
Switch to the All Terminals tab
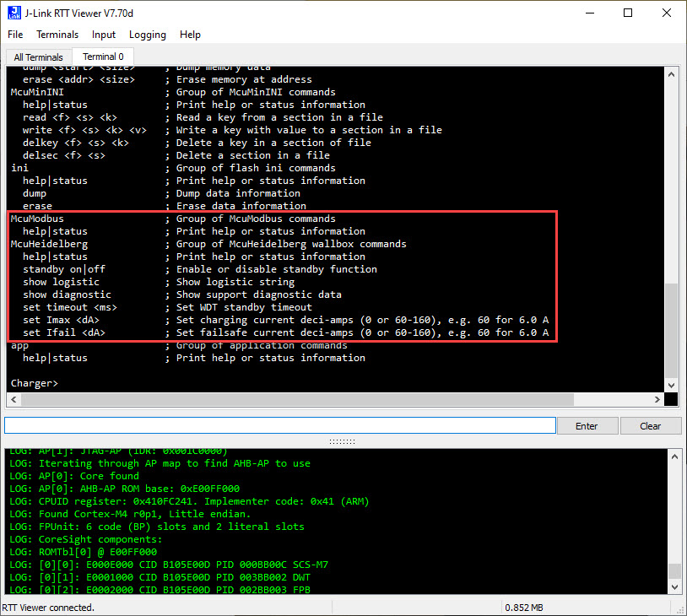[x=37, y=57]
